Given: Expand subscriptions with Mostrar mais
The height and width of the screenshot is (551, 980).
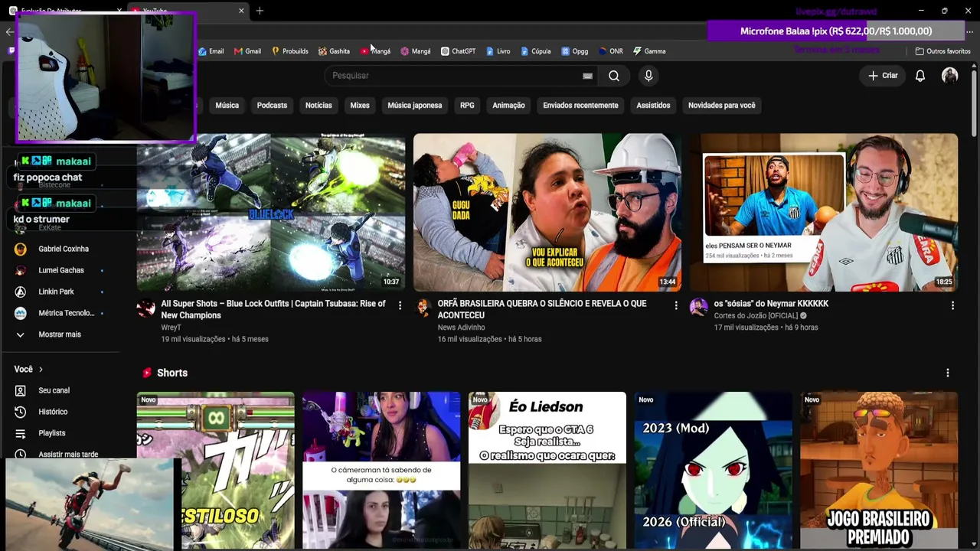Looking at the screenshot, I should coord(60,334).
